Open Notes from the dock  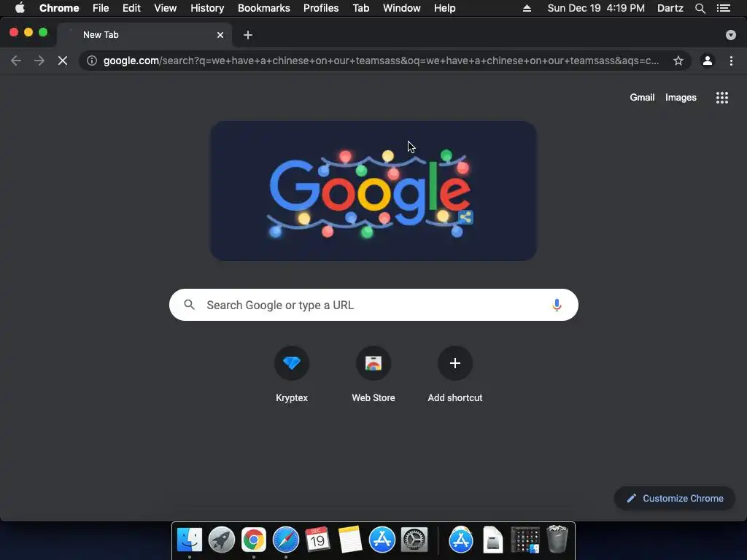(x=349, y=540)
